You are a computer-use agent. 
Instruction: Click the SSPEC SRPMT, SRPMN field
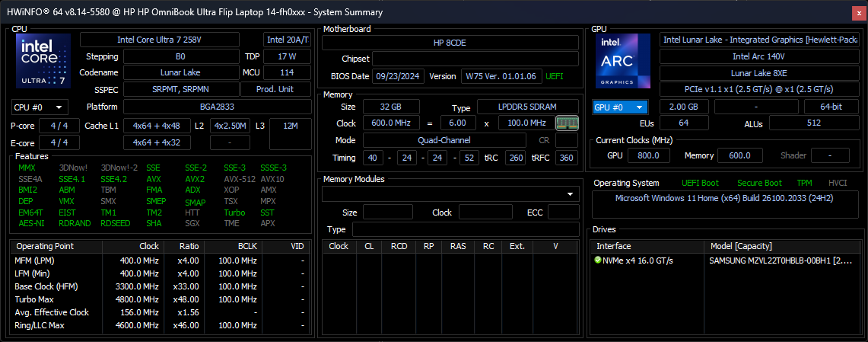click(x=180, y=89)
